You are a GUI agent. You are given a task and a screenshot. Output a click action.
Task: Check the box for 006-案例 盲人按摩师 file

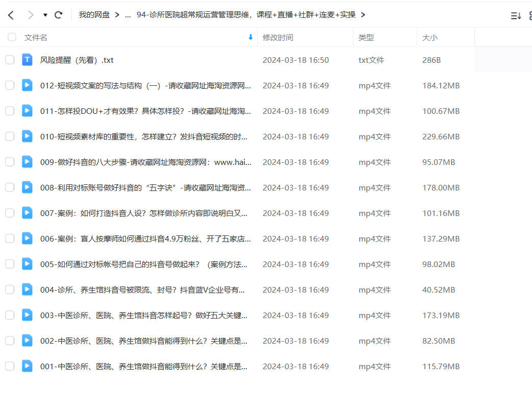10,238
